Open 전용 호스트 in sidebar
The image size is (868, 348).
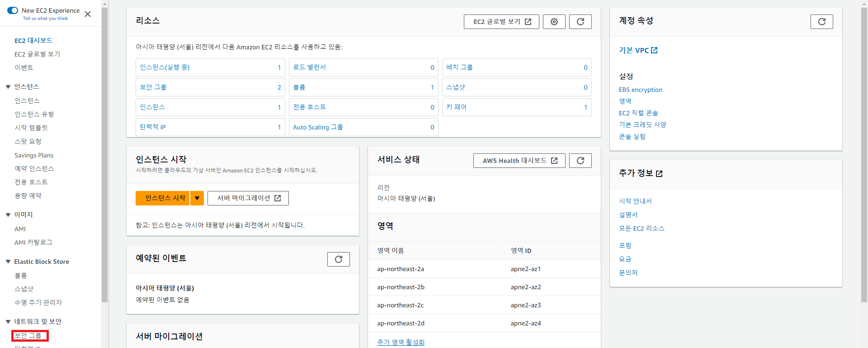tap(31, 182)
